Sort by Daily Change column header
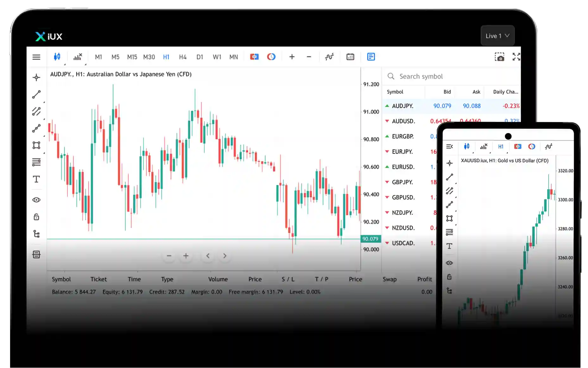The height and width of the screenshot is (368, 588). click(505, 92)
